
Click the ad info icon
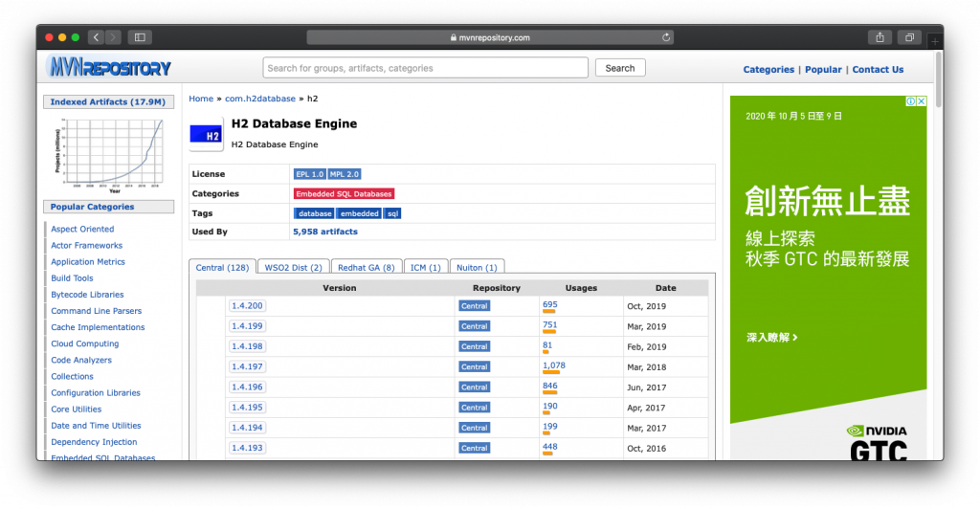click(911, 101)
